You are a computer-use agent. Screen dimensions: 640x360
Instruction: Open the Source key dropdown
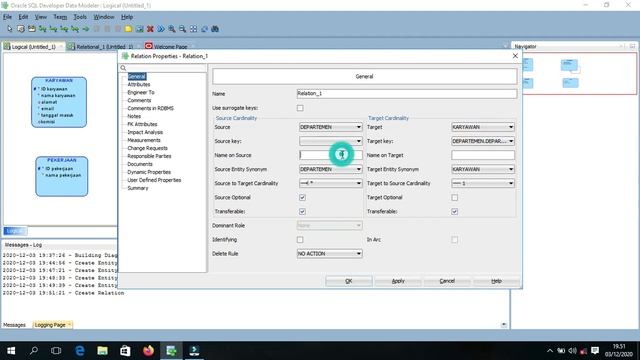tap(331, 141)
